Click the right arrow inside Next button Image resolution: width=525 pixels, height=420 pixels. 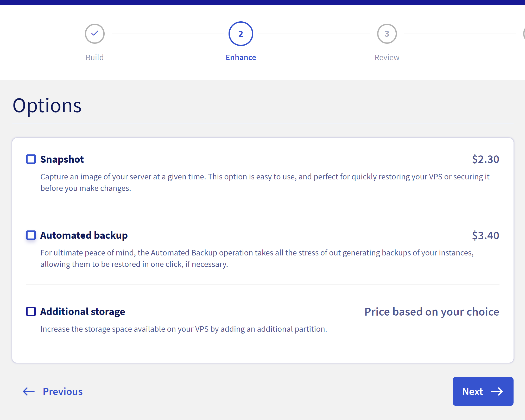(497, 391)
